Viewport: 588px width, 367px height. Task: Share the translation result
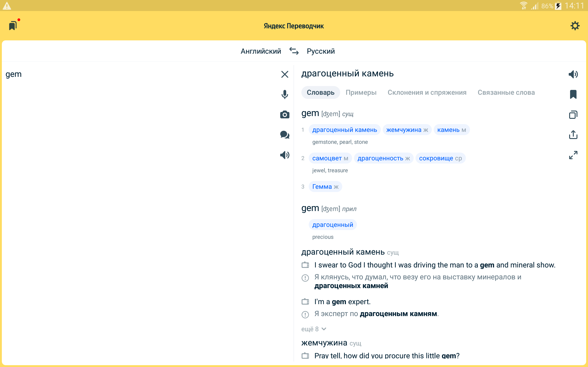pos(573,135)
